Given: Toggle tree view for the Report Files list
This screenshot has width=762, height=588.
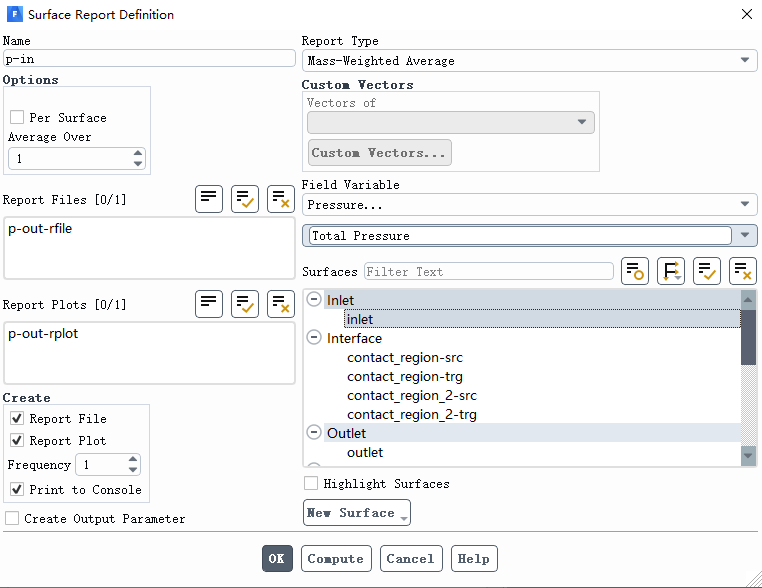Looking at the screenshot, I should click(x=208, y=198).
